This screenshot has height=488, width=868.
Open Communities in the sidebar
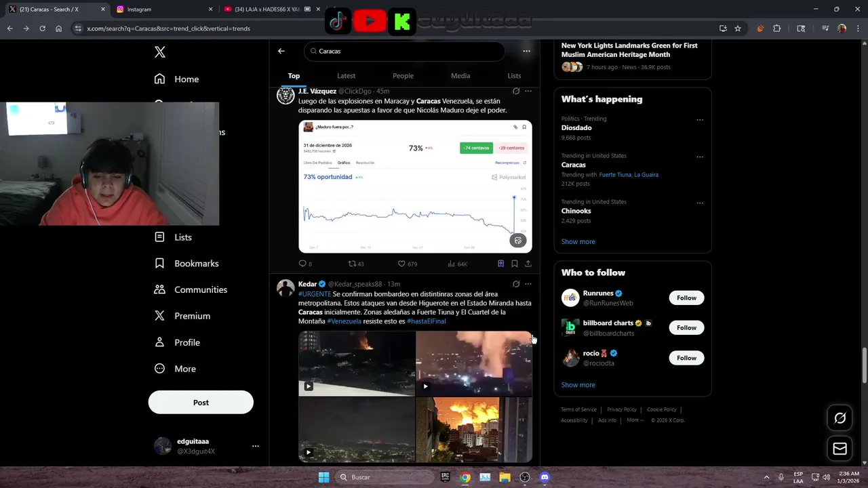tap(191, 289)
